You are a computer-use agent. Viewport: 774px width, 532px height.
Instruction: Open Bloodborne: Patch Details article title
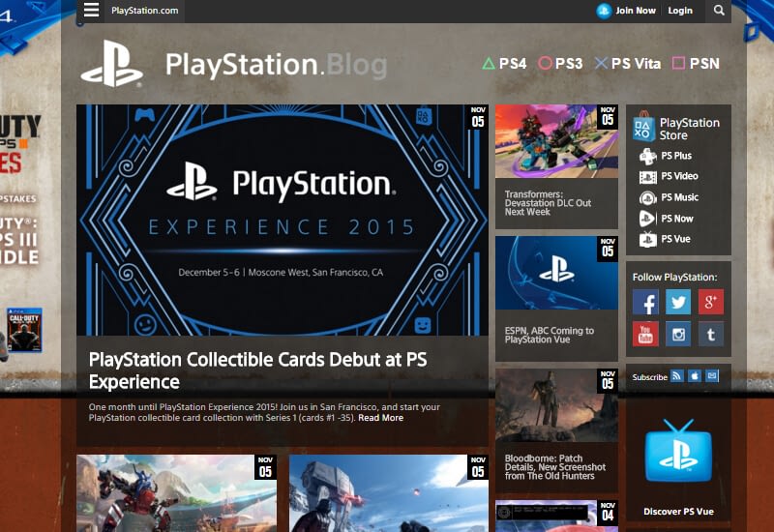pos(554,467)
